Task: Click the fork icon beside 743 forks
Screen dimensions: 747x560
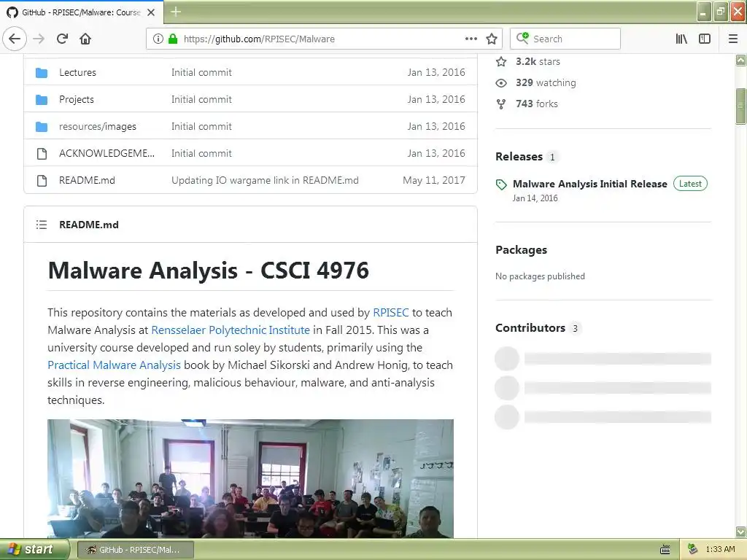Action: coord(501,104)
